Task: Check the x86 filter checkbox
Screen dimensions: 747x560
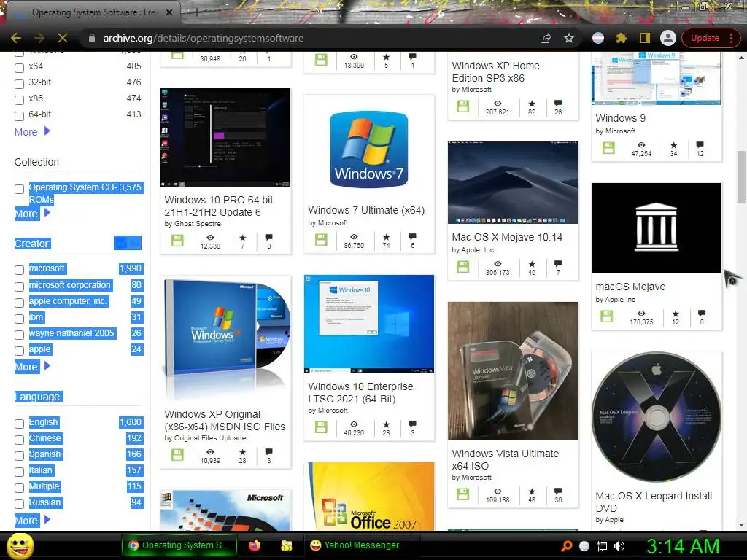Action: click(20, 100)
